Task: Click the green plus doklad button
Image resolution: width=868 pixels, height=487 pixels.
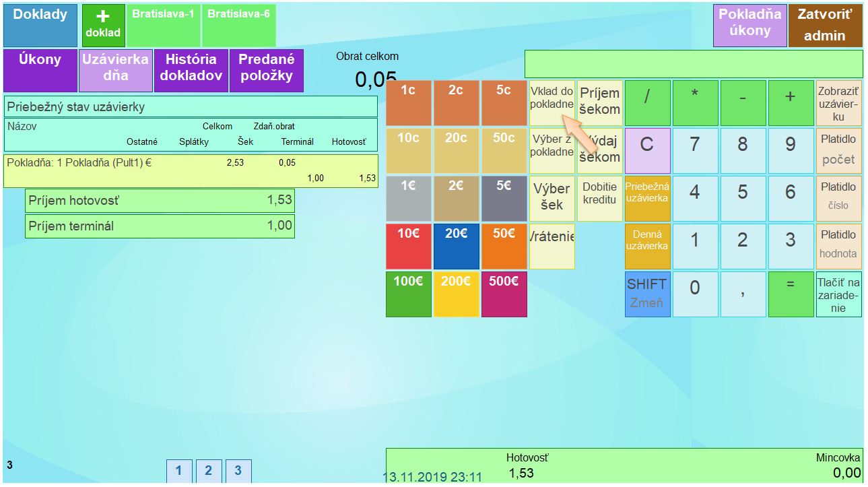Action: [x=103, y=25]
